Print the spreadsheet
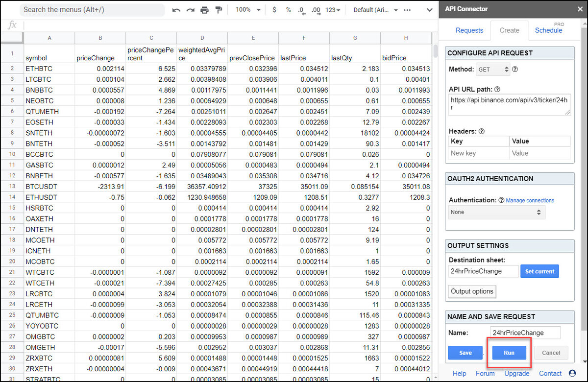 (x=205, y=10)
